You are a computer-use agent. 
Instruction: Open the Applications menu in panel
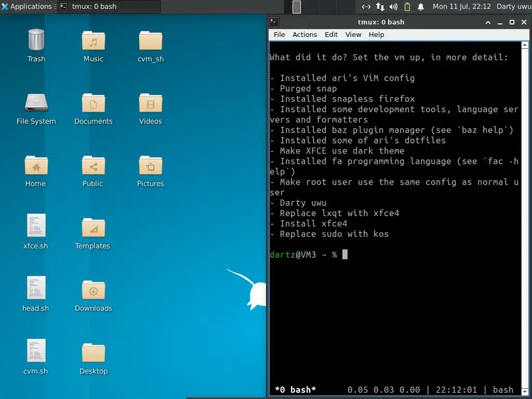point(27,6)
